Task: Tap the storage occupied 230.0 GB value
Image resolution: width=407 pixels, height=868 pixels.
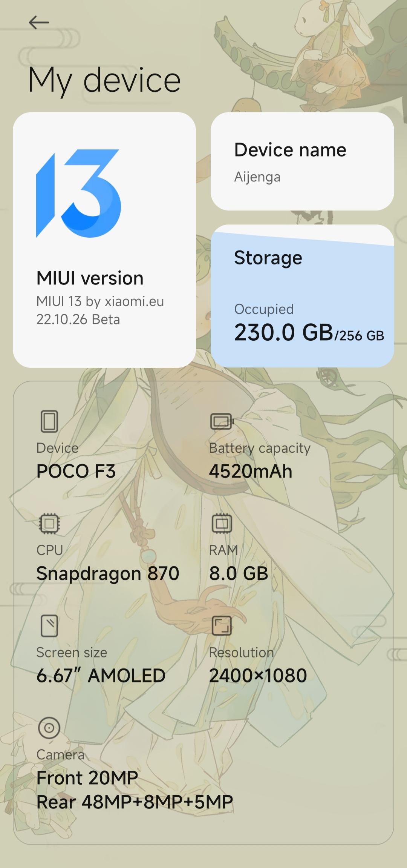Action: (x=284, y=332)
